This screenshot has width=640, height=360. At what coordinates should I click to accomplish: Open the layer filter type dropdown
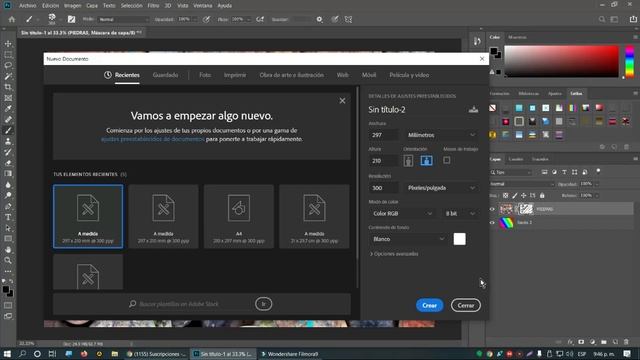511,172
